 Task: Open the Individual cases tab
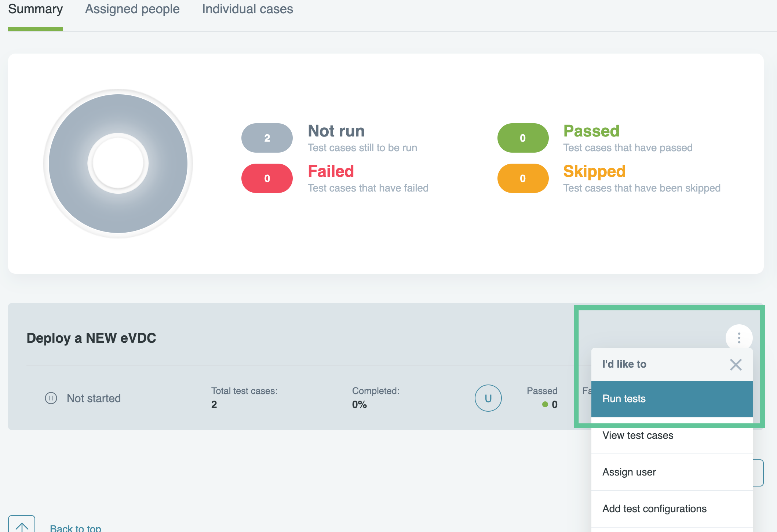pyautogui.click(x=247, y=9)
